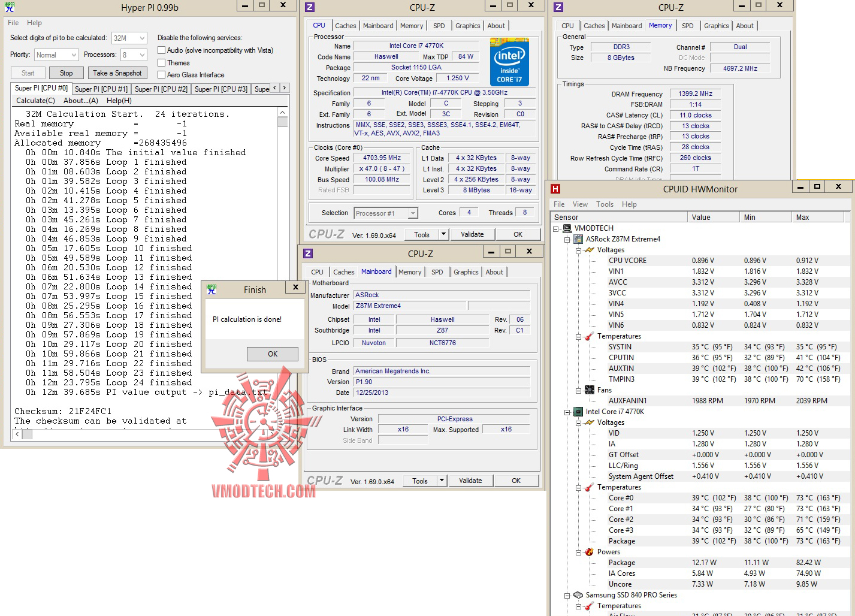This screenshot has width=855, height=616.
Task: Collapse the Intel Core i7 4770K node
Action: (567, 412)
